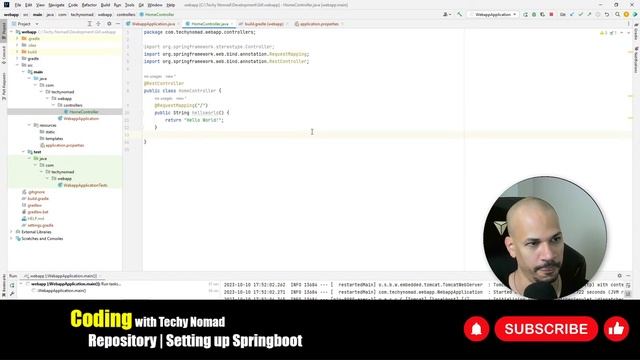Click the Project panel settings gear

pyautogui.click(x=109, y=24)
